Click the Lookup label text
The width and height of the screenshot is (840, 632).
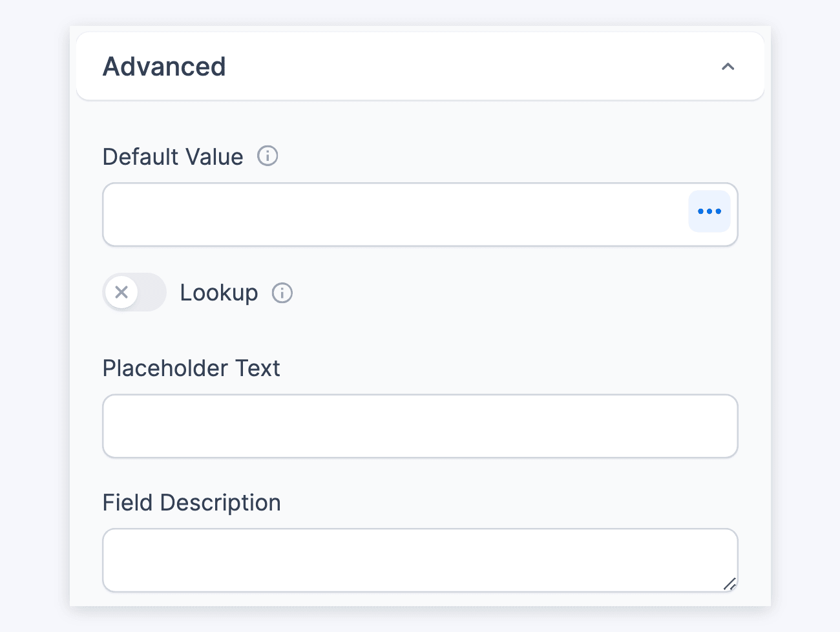219,293
